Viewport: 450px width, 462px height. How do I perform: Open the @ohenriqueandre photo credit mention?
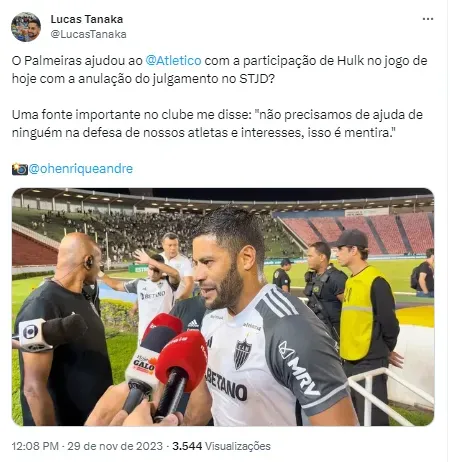(81, 169)
